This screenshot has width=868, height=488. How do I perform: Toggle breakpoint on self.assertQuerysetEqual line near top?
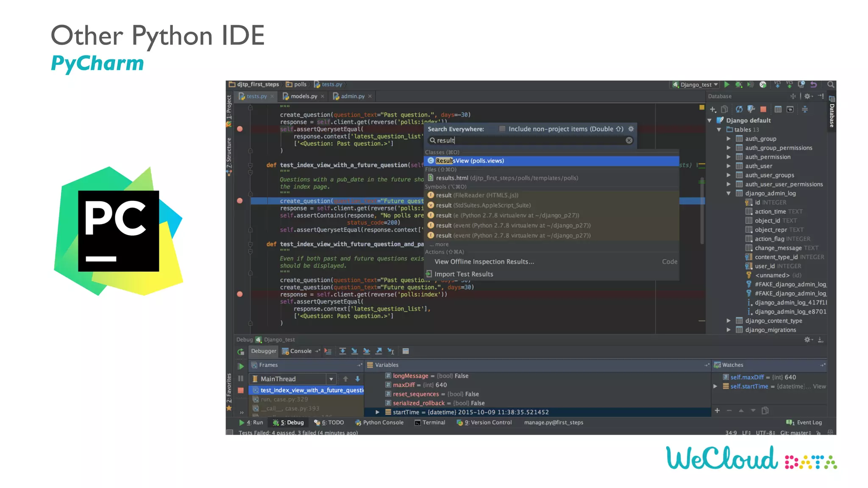[240, 129]
